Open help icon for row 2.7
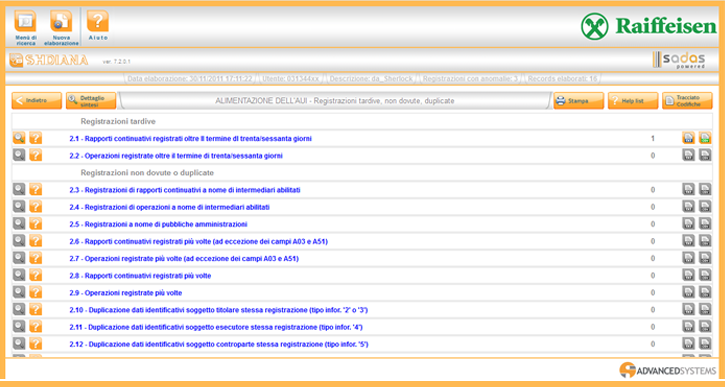The height and width of the screenshot is (387, 725). 36,258
